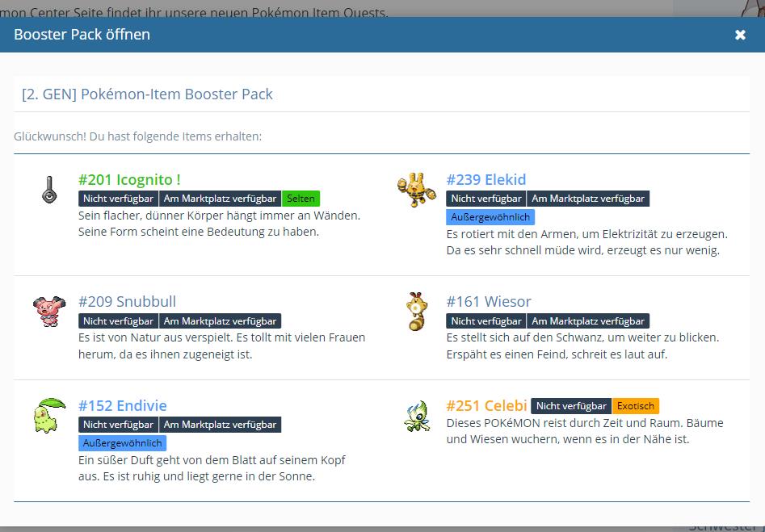This screenshot has width=765, height=532.
Task: Open the #152 Endivie item link
Action: point(123,405)
